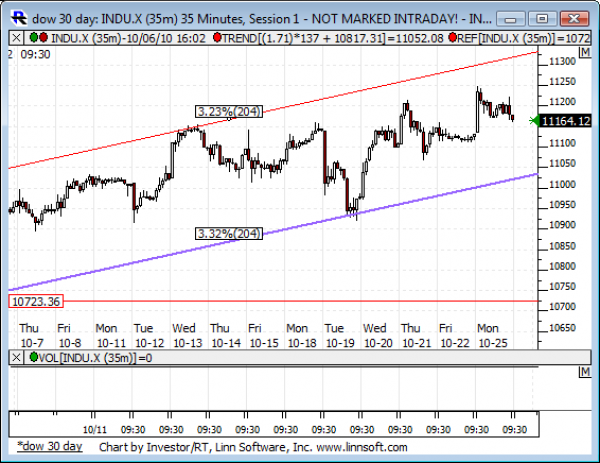Viewport: 600px width, 463px height.
Task: Click the 3.32%(204) lower channel label
Action: tap(229, 233)
